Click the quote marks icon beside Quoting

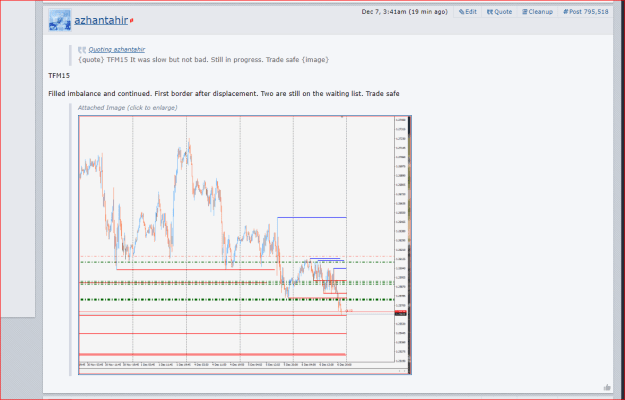point(82,50)
